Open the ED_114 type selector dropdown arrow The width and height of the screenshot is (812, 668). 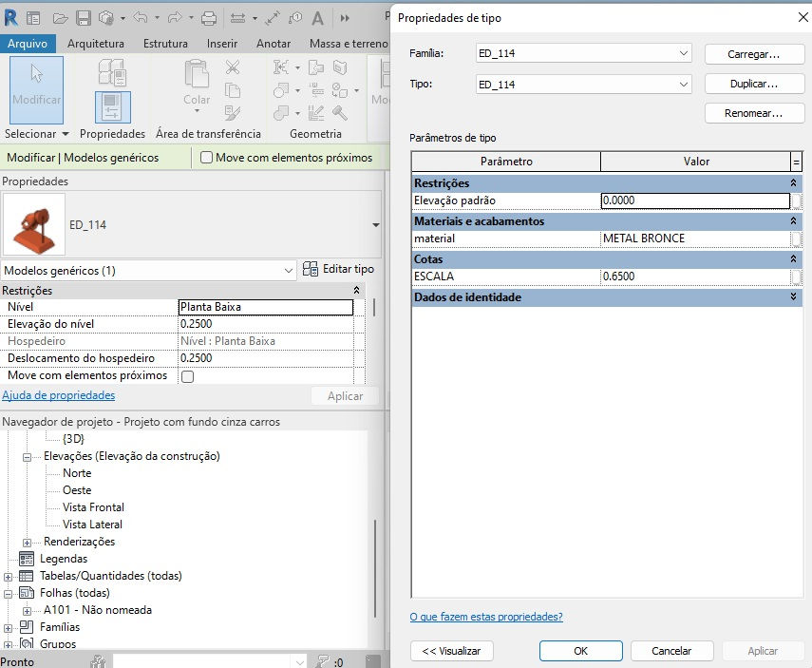[376, 225]
